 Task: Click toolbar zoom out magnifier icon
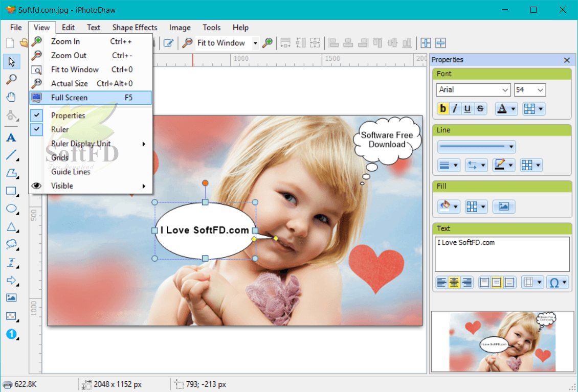(x=187, y=43)
